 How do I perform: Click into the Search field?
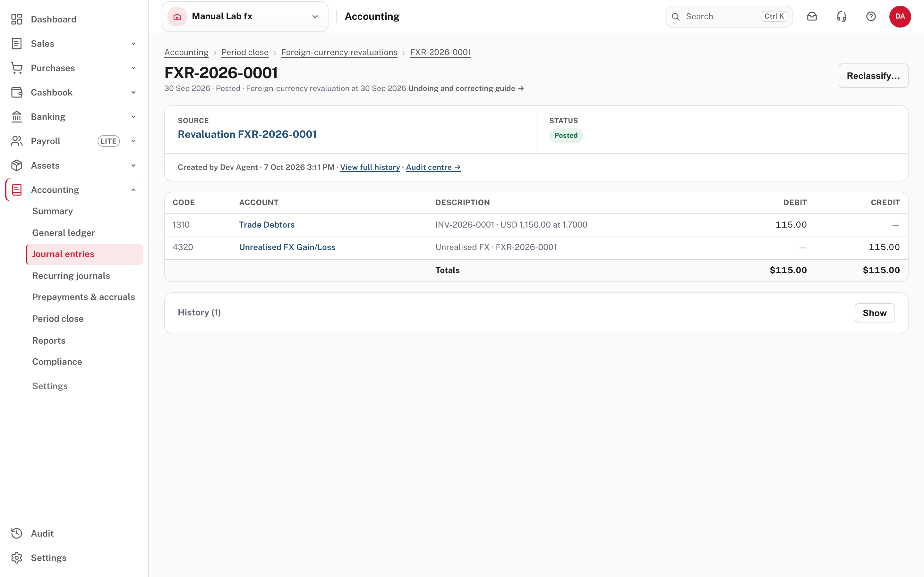pyautogui.click(x=729, y=16)
